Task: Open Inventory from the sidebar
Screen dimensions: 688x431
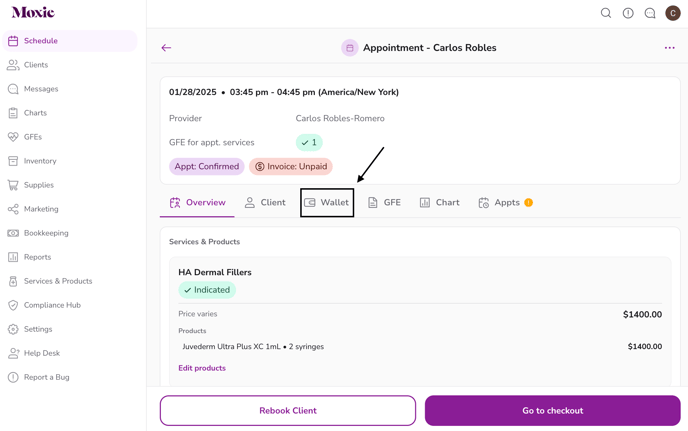Action: click(x=40, y=161)
